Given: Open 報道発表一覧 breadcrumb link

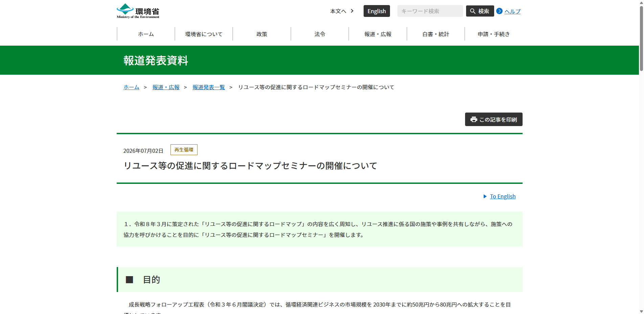Looking at the screenshot, I should tap(209, 87).
